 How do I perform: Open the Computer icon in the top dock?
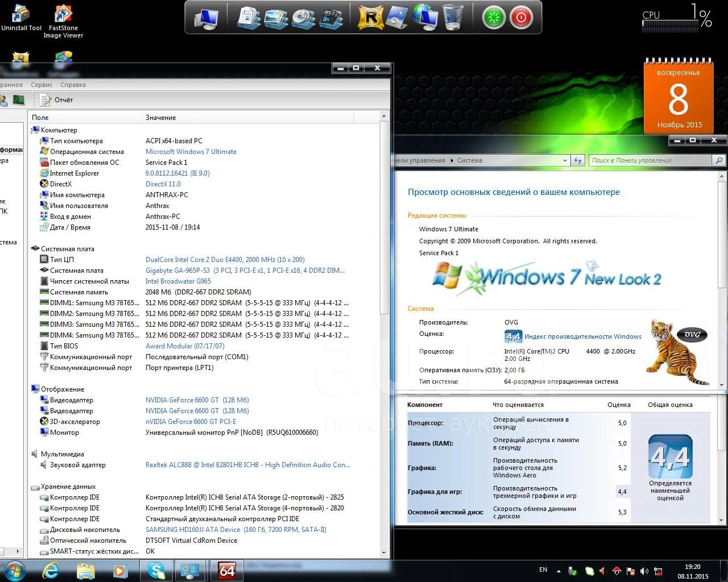tap(206, 19)
